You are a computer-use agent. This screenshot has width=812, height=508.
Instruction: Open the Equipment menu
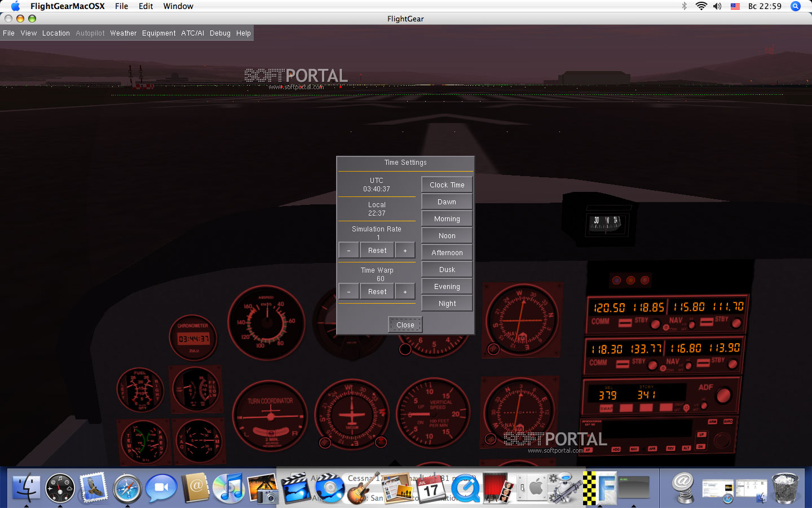pos(158,33)
